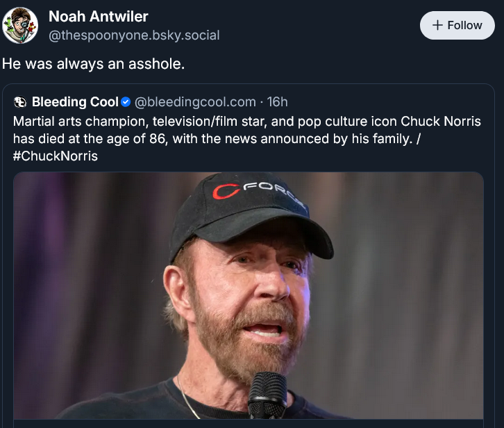504x428 pixels.
Task: Click the text "He was always an asshole."
Action: pyautogui.click(x=94, y=63)
